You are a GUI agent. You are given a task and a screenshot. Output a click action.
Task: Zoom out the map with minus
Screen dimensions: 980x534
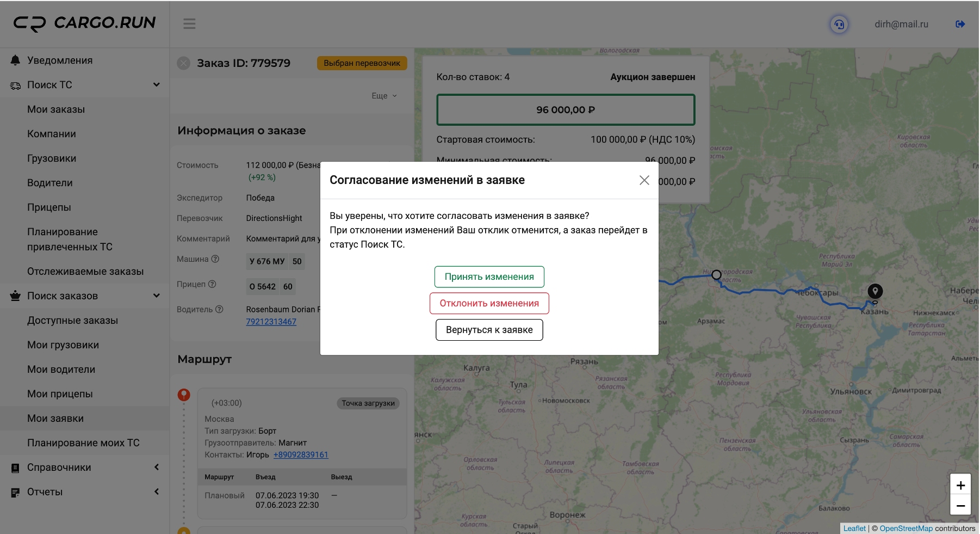pyautogui.click(x=960, y=506)
